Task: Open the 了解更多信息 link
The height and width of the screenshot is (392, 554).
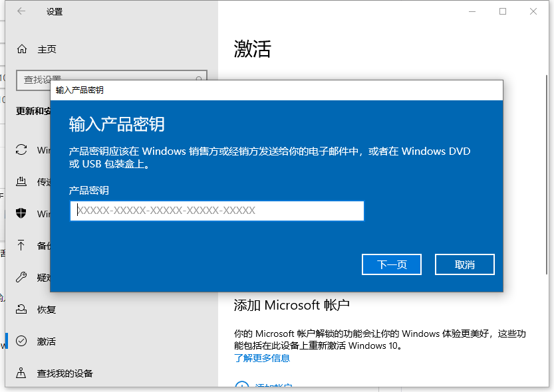Action: point(262,357)
